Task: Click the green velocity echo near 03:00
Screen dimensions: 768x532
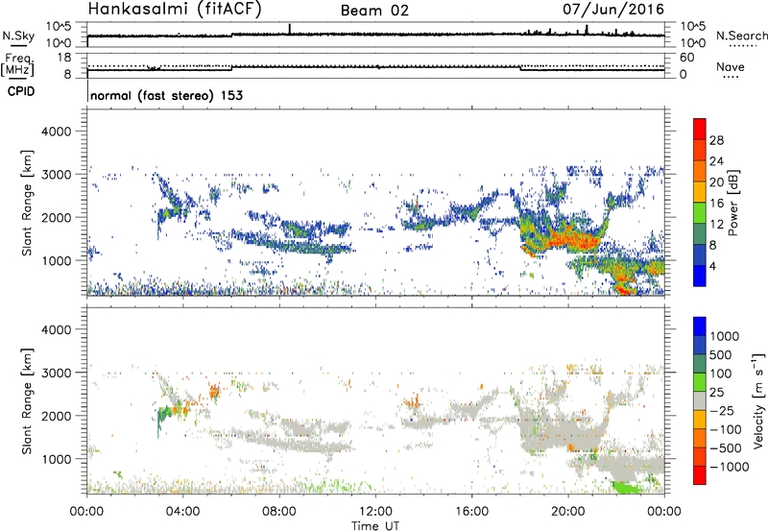Action: 163,415
